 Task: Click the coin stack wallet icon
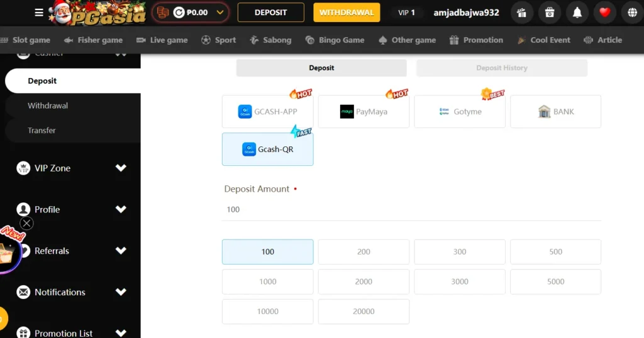pyautogui.click(x=163, y=13)
